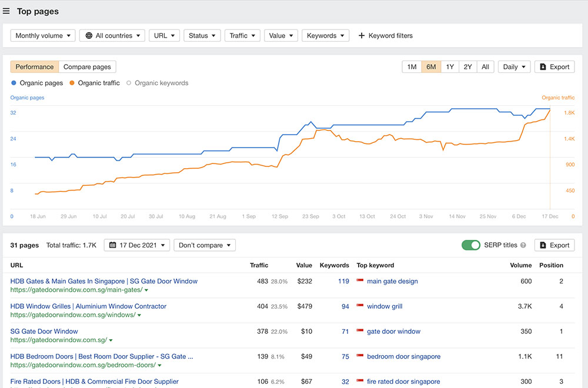Click the Singapore flag beside main gate design
The height and width of the screenshot is (388, 588).
pyautogui.click(x=360, y=282)
